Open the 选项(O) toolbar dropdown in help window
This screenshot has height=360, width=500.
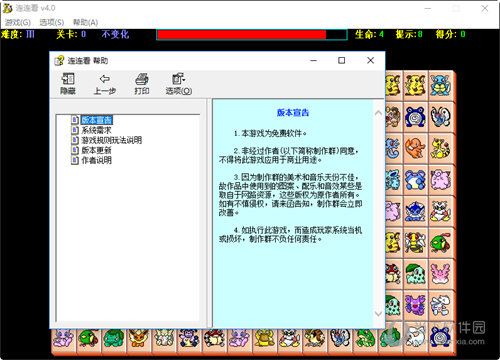[x=179, y=83]
